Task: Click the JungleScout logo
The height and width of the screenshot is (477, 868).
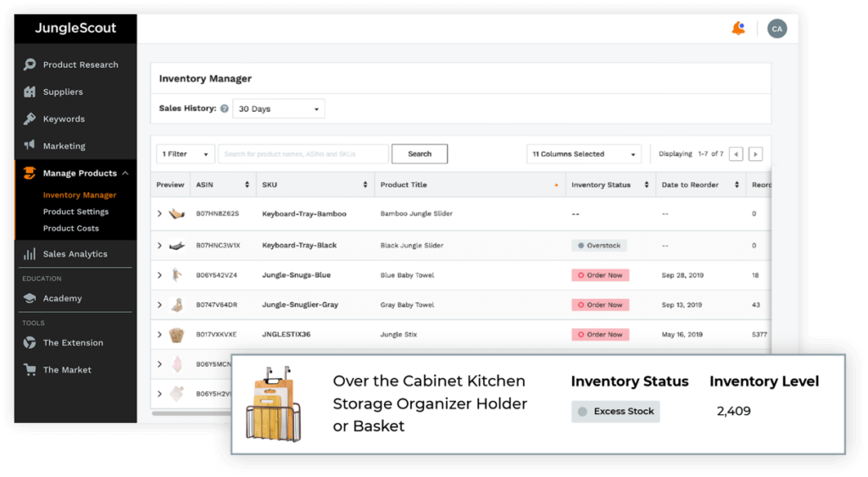Action: [75, 28]
